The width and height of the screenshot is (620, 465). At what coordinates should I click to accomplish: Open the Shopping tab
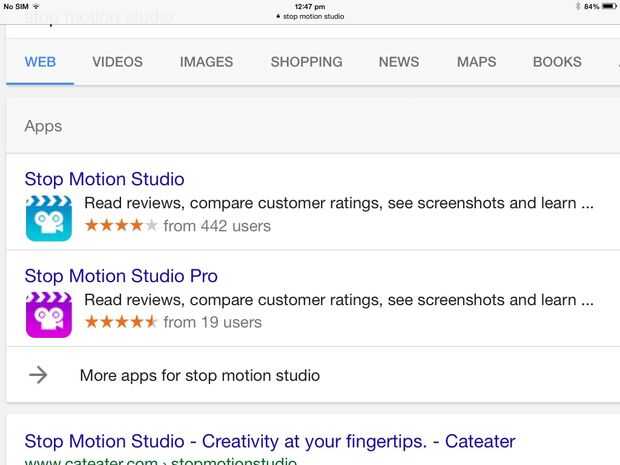pos(306,62)
